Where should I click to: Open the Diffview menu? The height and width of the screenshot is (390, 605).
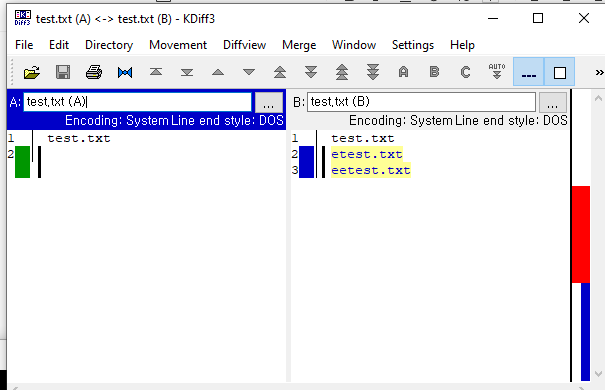[x=244, y=45]
